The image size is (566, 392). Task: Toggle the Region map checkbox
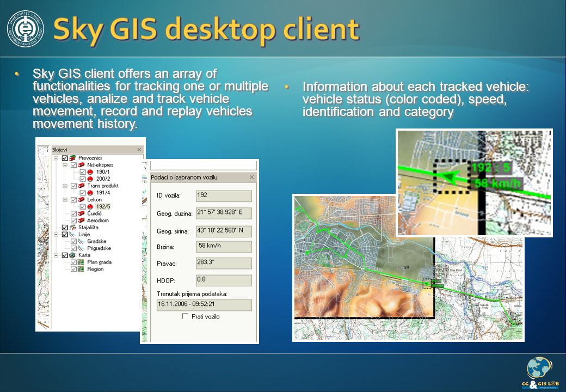pos(73,269)
